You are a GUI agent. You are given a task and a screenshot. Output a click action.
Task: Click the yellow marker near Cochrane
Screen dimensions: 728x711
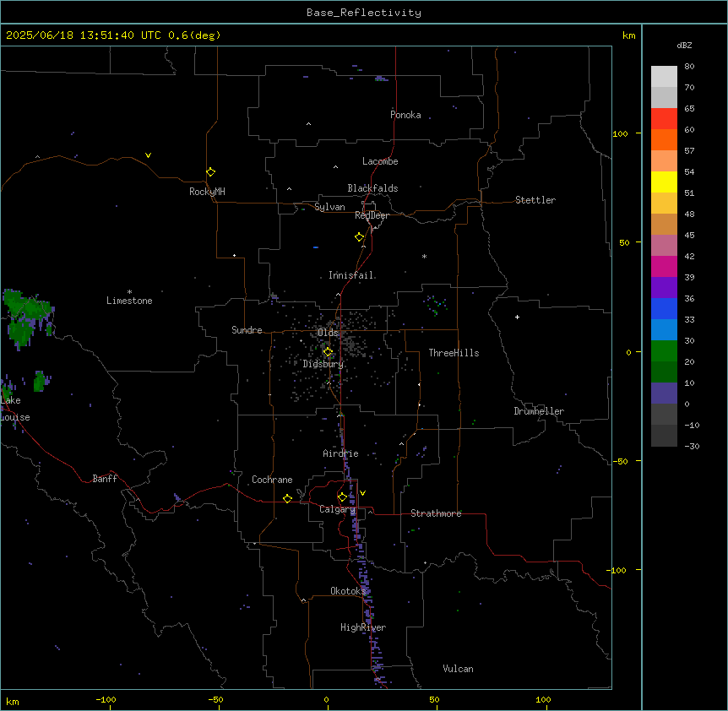pos(287,498)
